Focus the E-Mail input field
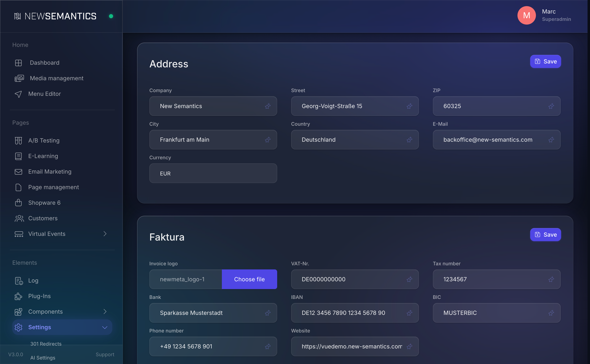 (497, 140)
